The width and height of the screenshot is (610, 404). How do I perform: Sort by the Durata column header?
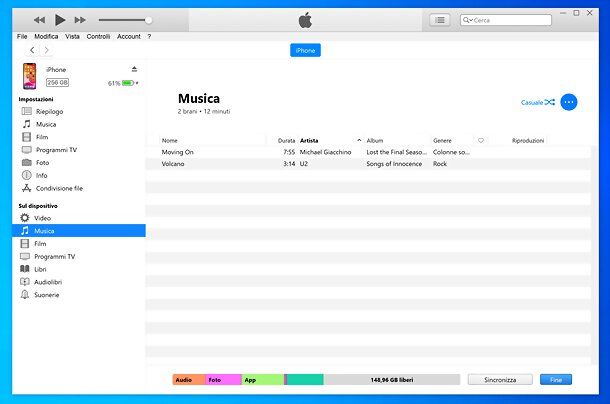coord(286,141)
